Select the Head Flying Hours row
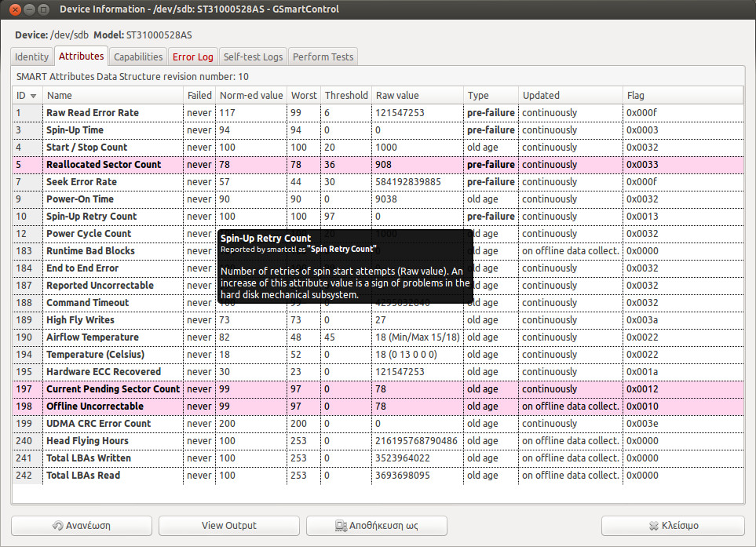The image size is (756, 547). [378, 441]
